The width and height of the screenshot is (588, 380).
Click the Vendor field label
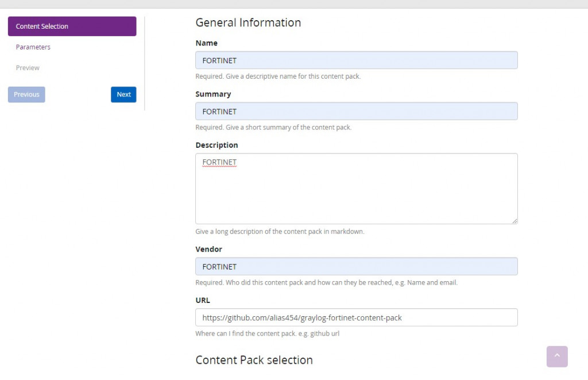[x=208, y=250]
